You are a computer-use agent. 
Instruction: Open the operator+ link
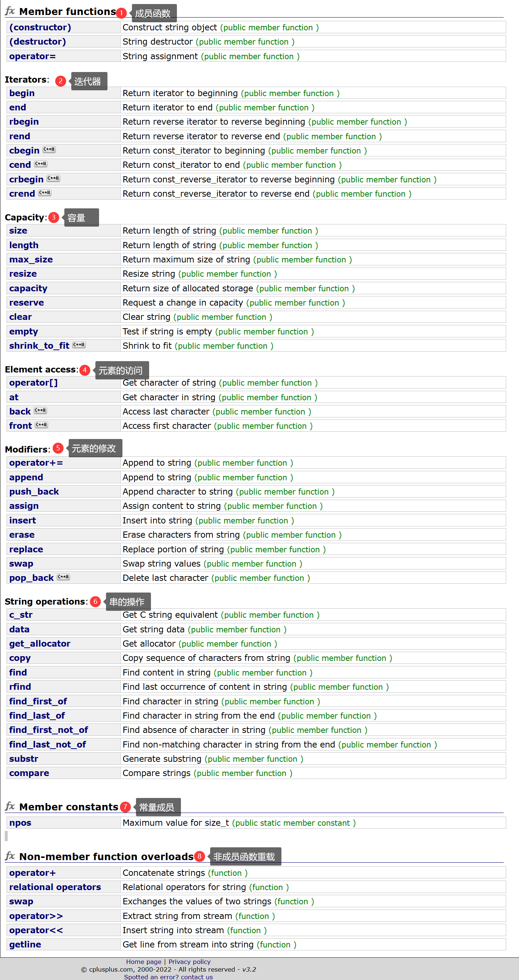(x=32, y=873)
